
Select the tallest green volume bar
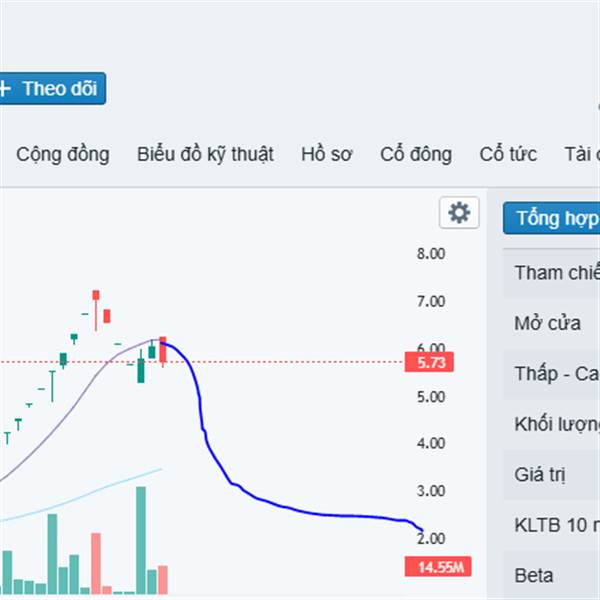(141, 540)
